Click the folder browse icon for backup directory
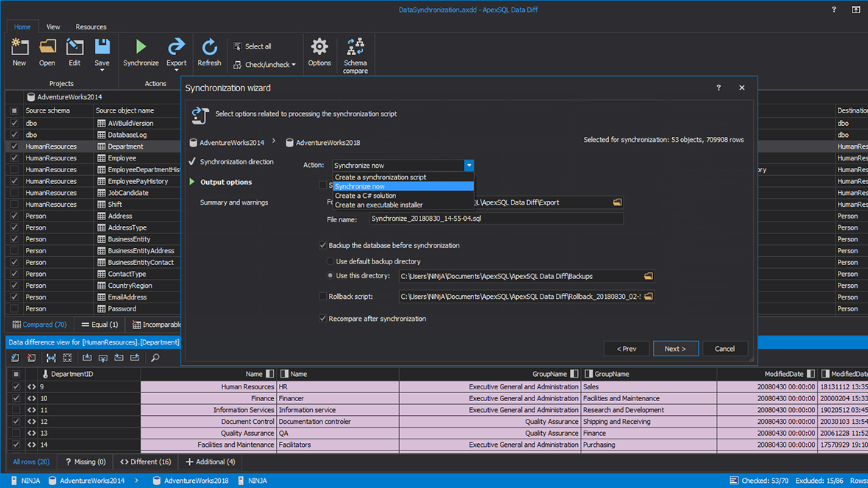Image resolution: width=868 pixels, height=488 pixels. click(648, 276)
